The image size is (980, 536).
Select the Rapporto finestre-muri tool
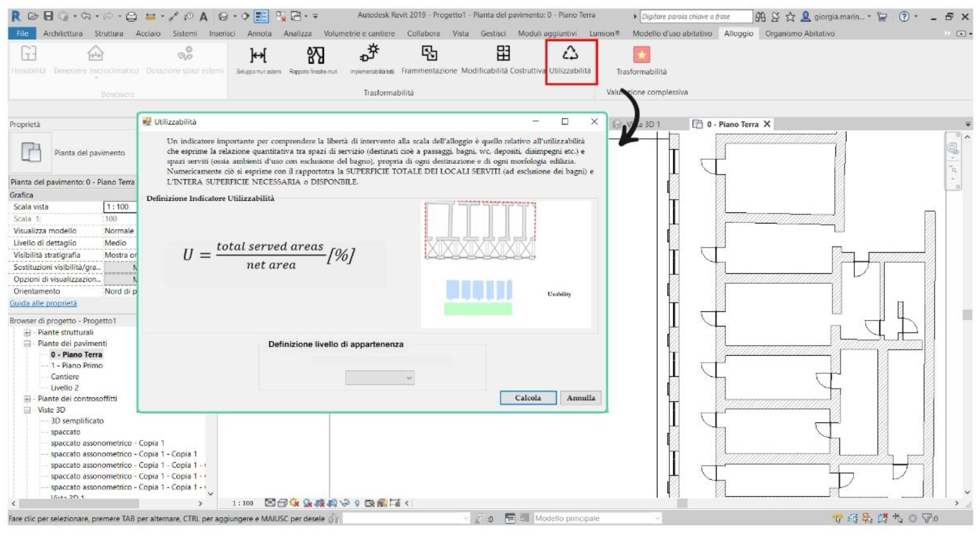click(315, 56)
